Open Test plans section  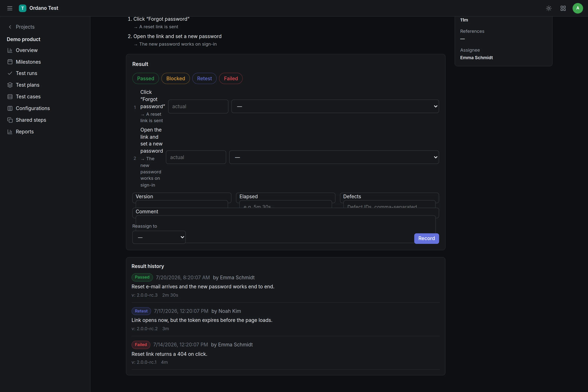click(x=28, y=85)
